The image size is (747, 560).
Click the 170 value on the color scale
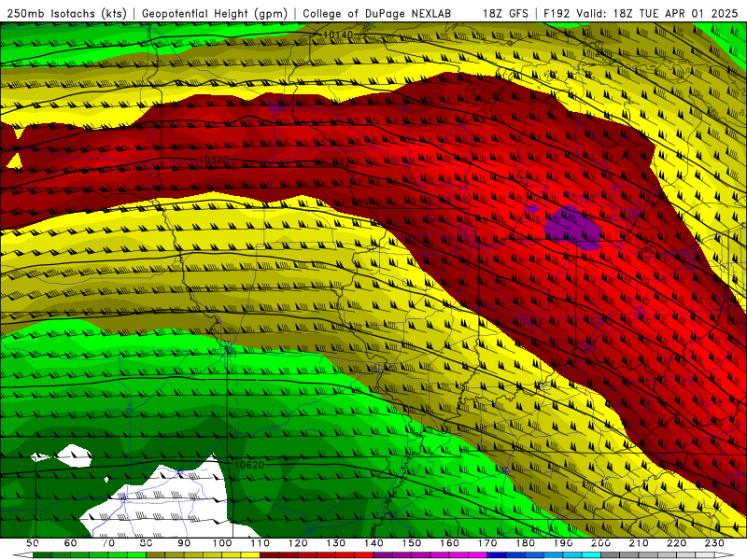coord(487,543)
